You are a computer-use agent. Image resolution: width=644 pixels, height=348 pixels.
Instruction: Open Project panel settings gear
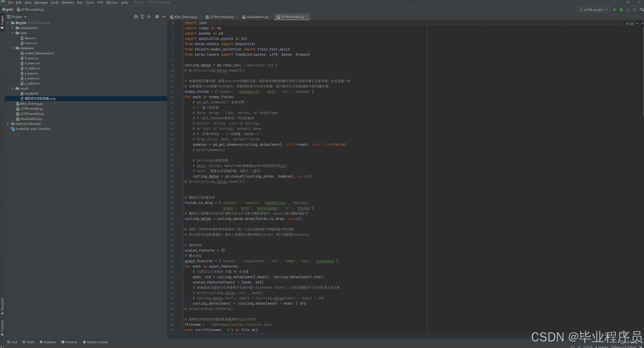click(157, 17)
